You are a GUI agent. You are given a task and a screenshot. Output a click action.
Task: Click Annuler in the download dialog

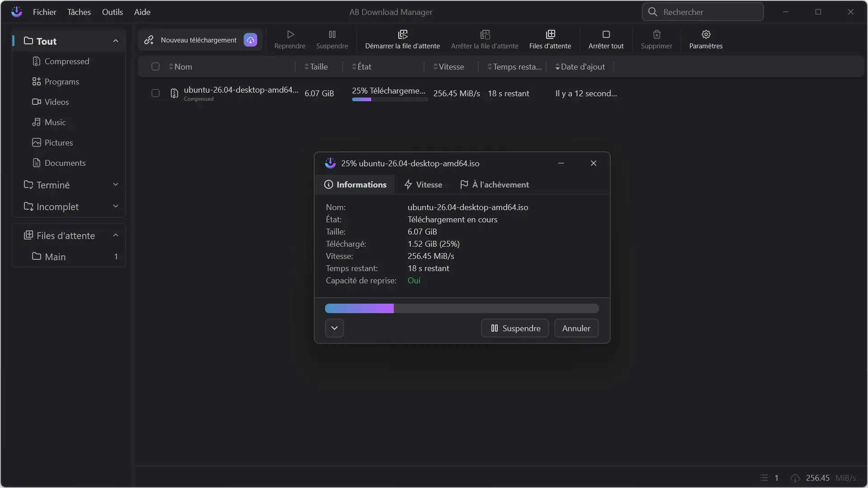pos(576,328)
